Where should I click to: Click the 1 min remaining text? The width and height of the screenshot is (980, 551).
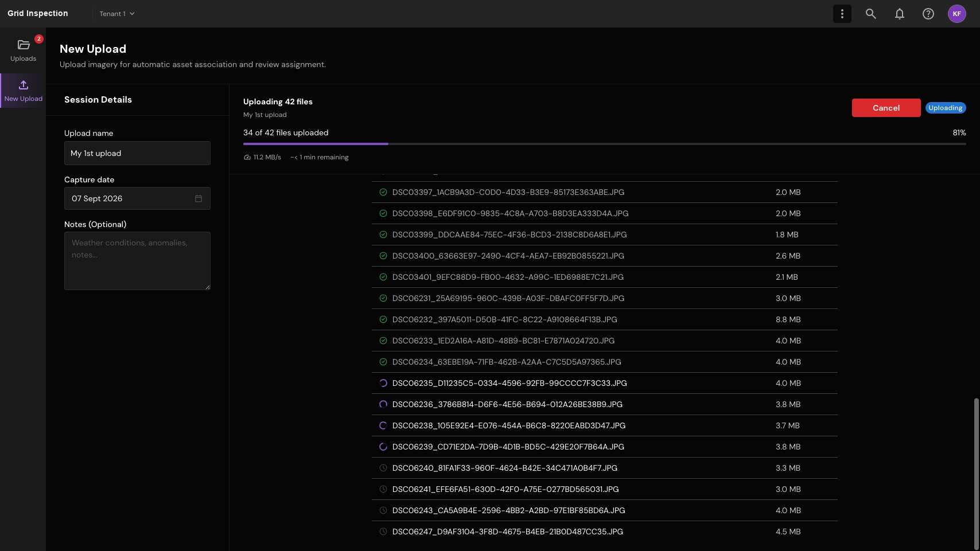pyautogui.click(x=320, y=157)
